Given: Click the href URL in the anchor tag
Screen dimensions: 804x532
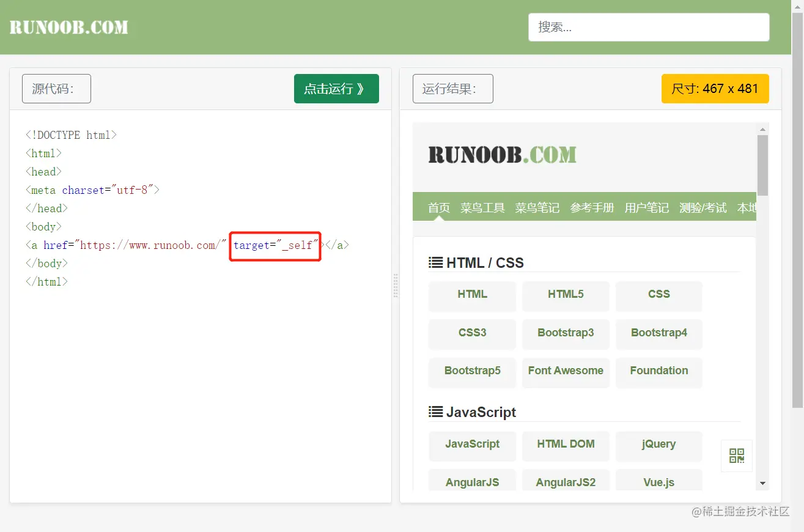Looking at the screenshot, I should [150, 245].
